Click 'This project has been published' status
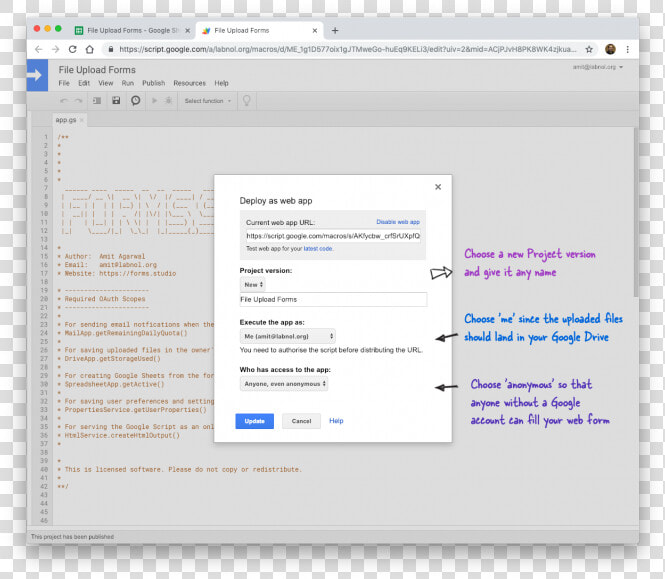The height and width of the screenshot is (579, 665). point(73,537)
